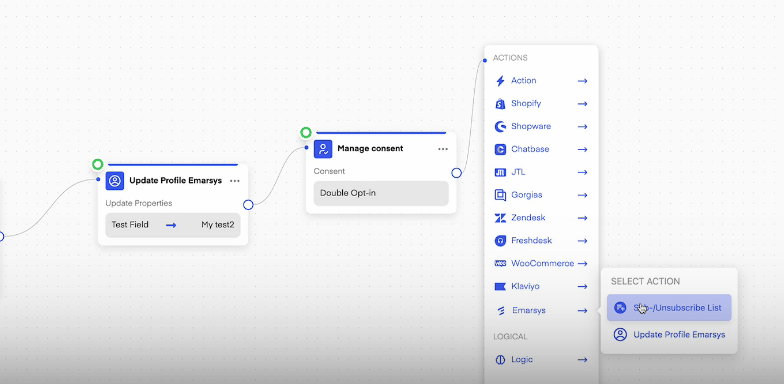Expand the Shopify submenu arrow

582,104
